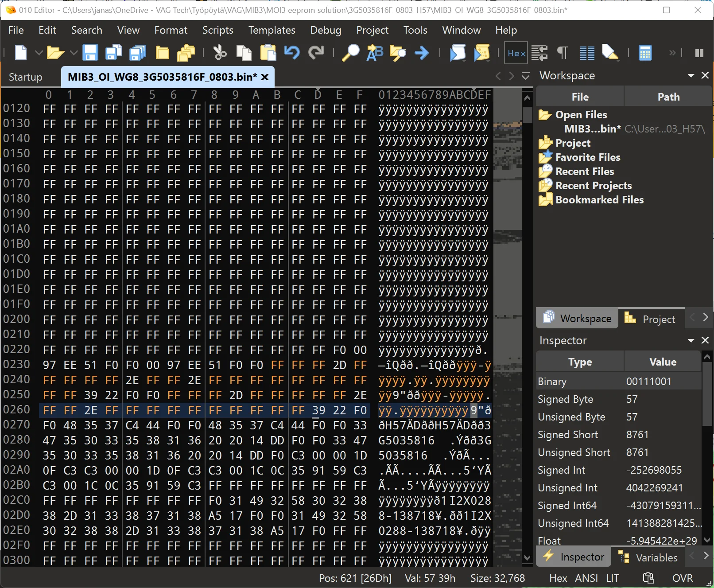Click the Path column header in Workspace
Viewport: 714px width, 588px height.
pyautogui.click(x=668, y=97)
